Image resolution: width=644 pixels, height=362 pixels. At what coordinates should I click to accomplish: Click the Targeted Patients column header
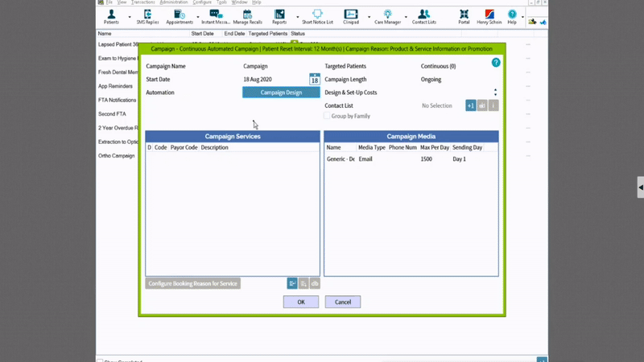(x=268, y=34)
